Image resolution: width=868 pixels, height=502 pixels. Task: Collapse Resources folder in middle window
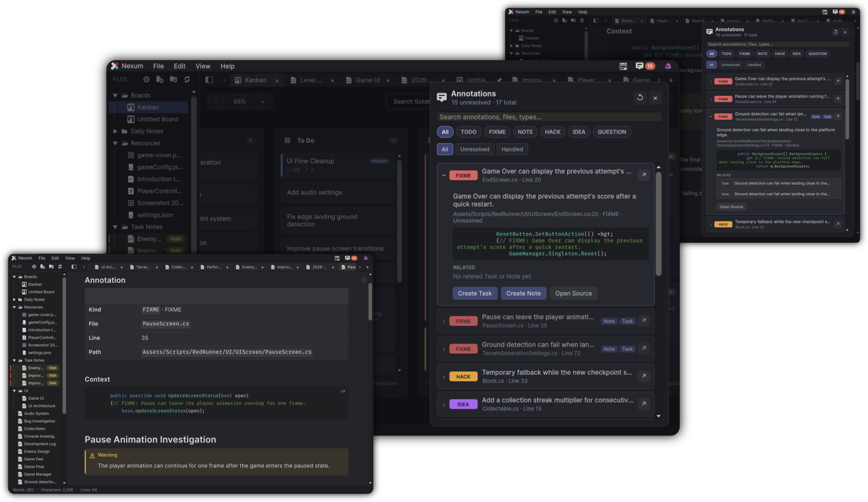click(x=115, y=143)
